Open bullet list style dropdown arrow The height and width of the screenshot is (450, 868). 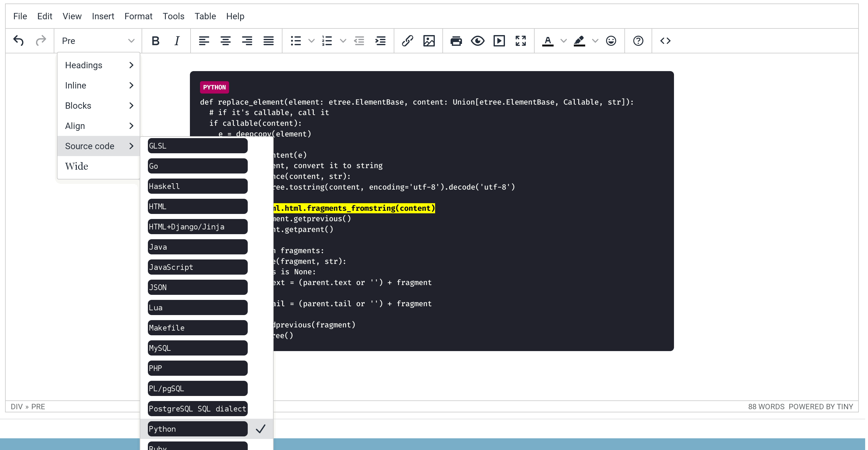[311, 41]
